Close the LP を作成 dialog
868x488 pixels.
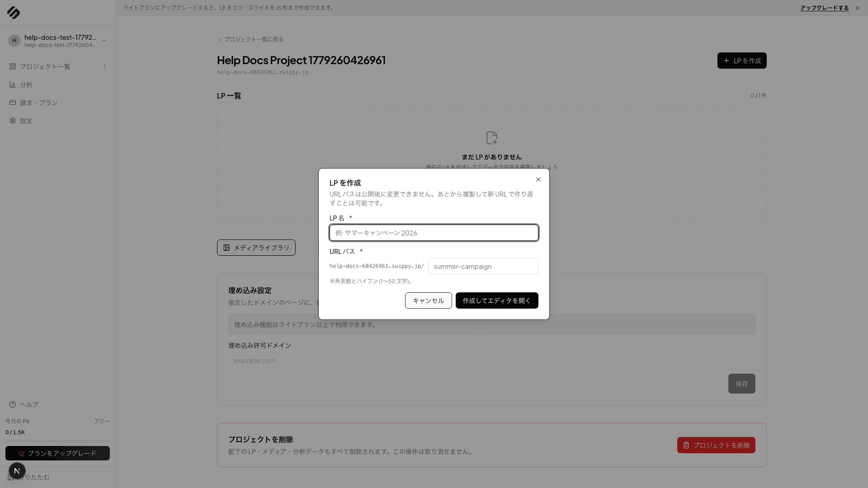pyautogui.click(x=538, y=179)
